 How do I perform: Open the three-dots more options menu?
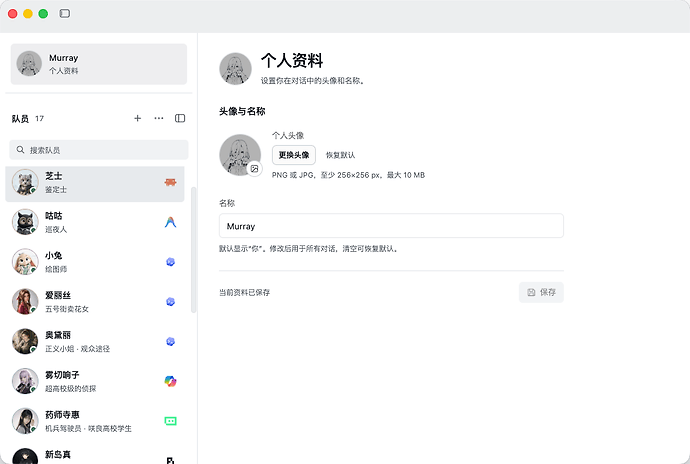click(x=159, y=118)
